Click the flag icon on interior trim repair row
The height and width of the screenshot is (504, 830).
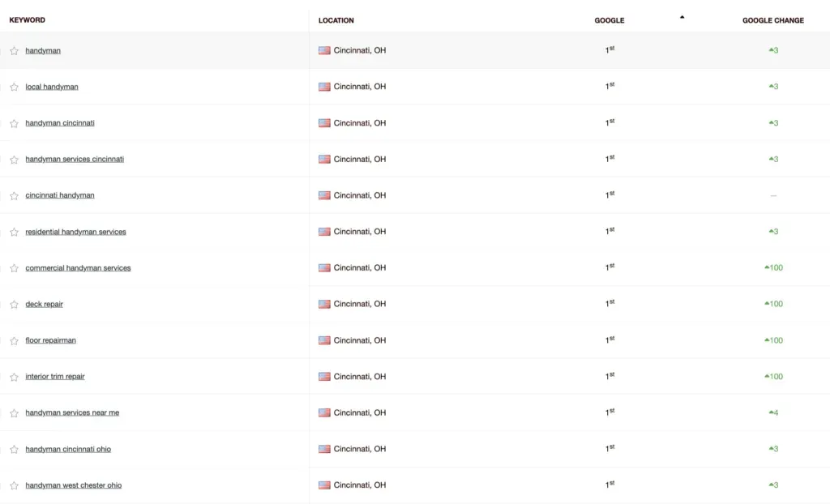tap(323, 376)
